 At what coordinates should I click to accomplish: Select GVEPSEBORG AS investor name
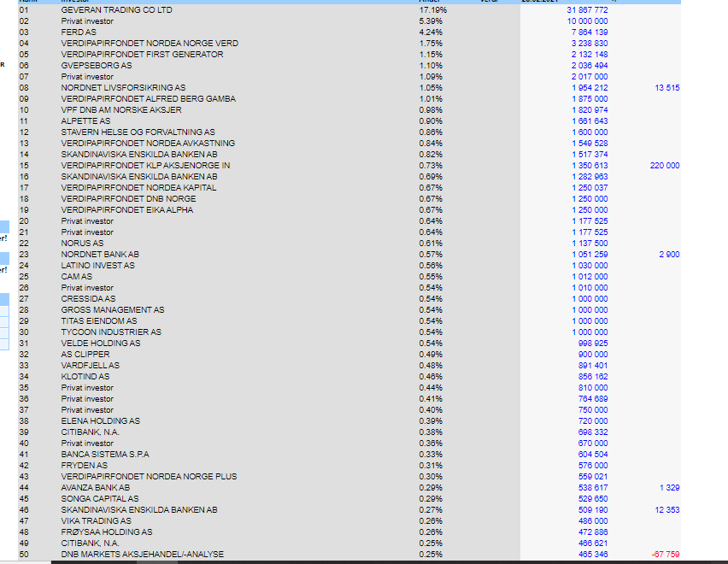(97, 66)
